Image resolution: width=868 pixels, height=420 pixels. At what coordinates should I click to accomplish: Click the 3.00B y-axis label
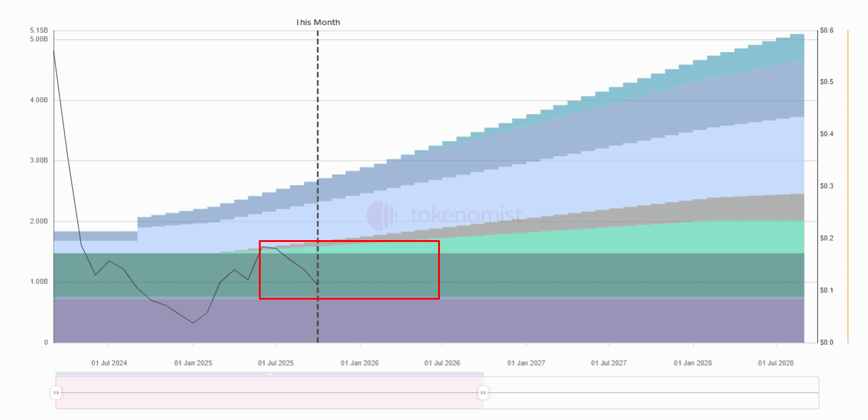39,160
